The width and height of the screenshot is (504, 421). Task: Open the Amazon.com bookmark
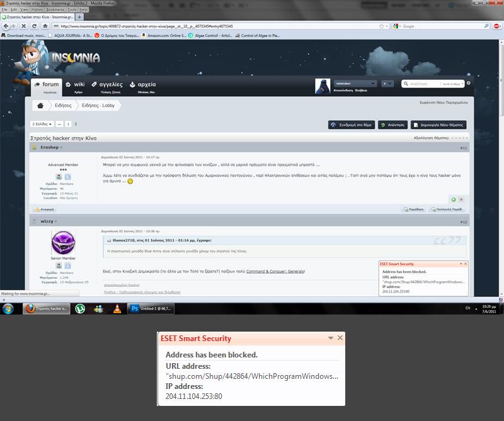(164, 36)
